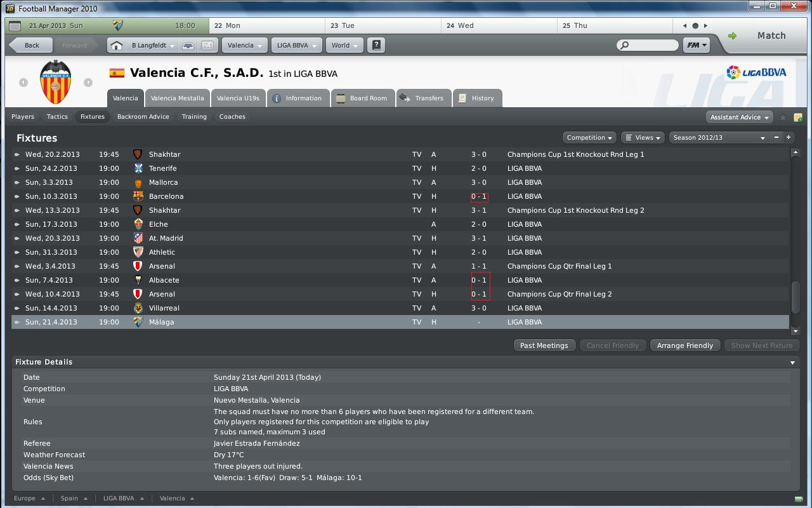Screen dimensions: 812x508
Task: Click the Mallorca team badge
Action: pos(138,182)
